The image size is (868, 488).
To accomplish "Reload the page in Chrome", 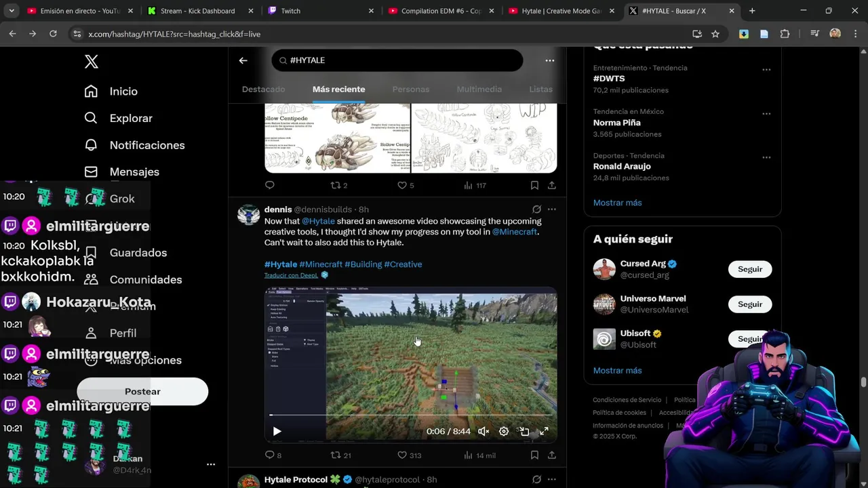I will pyautogui.click(x=53, y=34).
